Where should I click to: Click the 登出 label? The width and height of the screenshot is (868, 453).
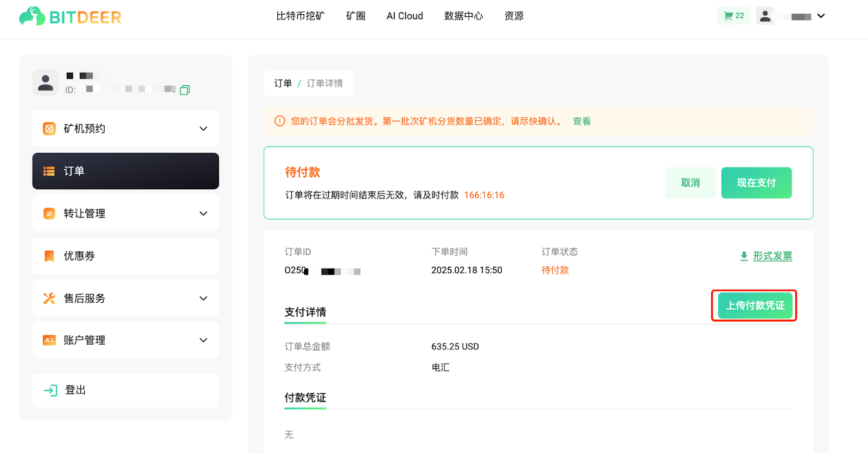click(x=75, y=390)
